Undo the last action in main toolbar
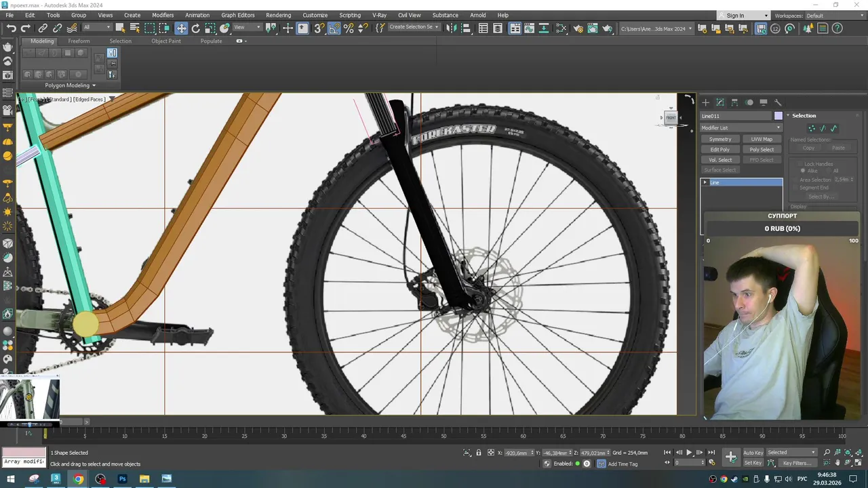This screenshot has height=488, width=868. (12, 28)
